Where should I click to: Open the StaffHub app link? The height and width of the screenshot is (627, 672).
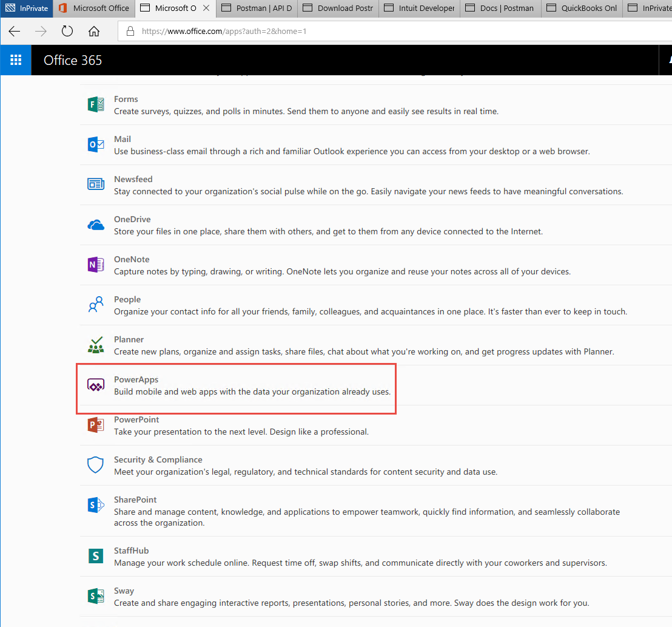pyautogui.click(x=132, y=551)
